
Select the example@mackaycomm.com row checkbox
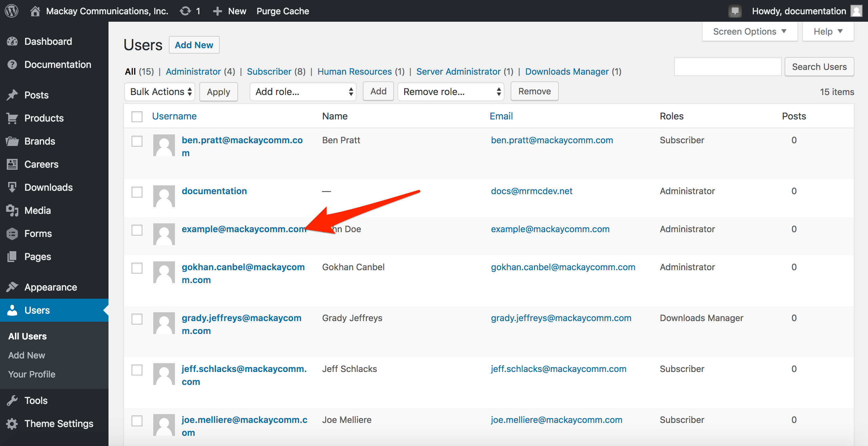(x=137, y=230)
